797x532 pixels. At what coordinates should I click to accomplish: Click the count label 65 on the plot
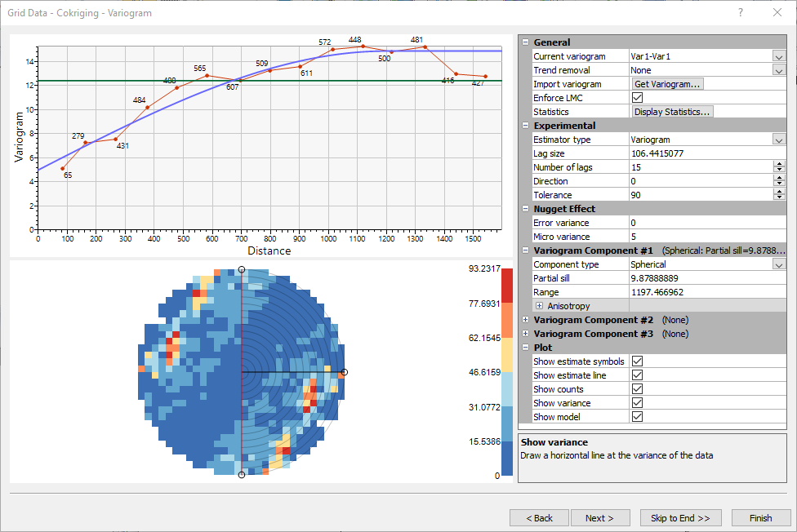68,175
